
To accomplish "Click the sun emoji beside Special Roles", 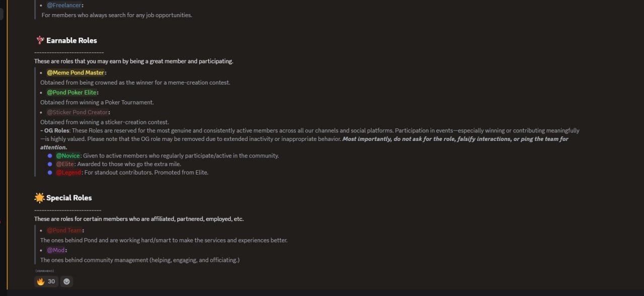I will click(x=39, y=197).
